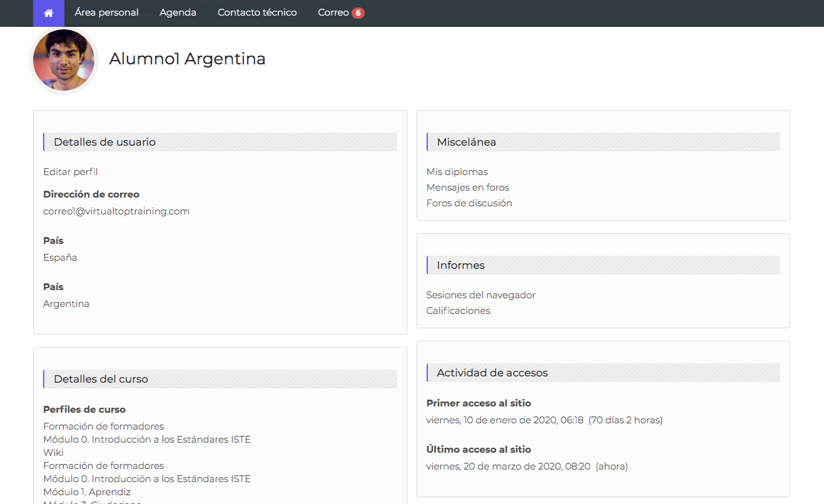Open the first Formación de formadores course
Screen dimensions: 824x504
coord(103,426)
